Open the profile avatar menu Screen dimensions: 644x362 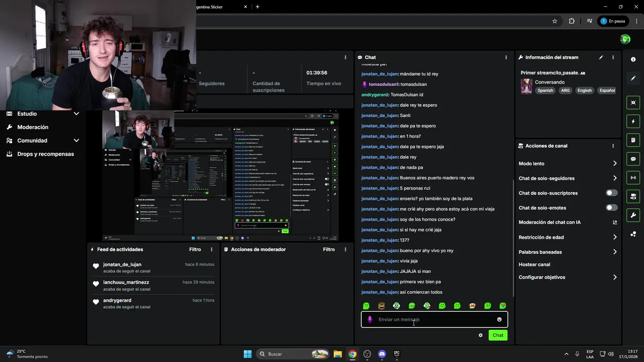(625, 39)
